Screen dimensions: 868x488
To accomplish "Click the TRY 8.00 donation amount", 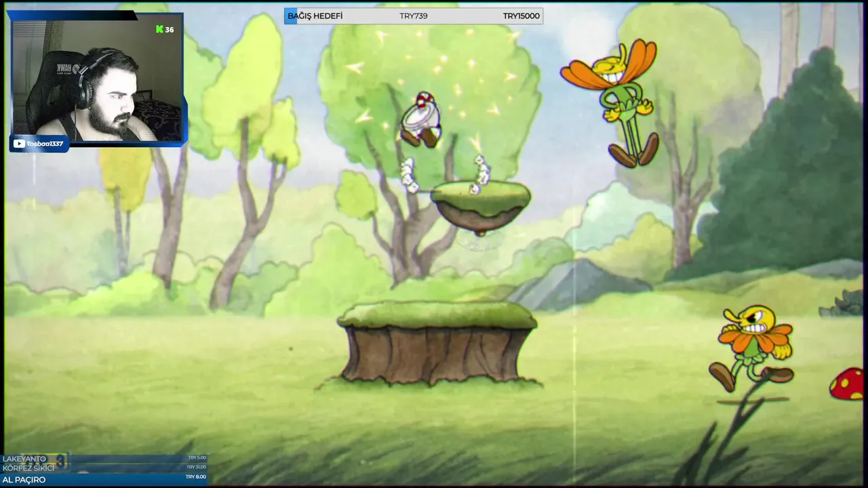I will click(x=195, y=477).
